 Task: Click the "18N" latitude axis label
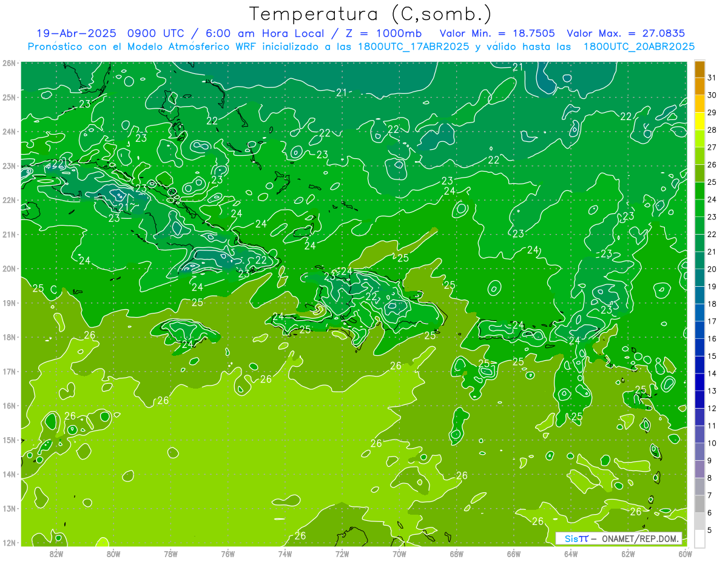tap(9, 337)
